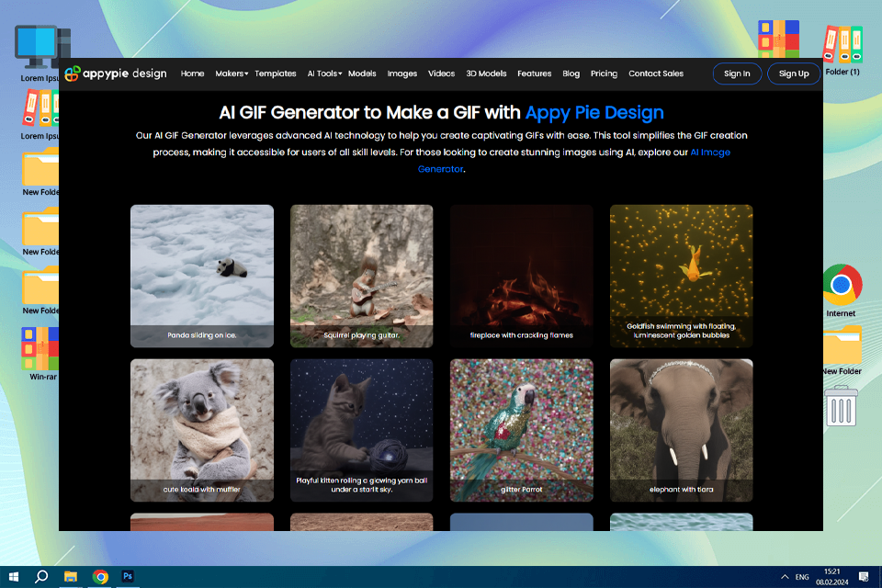Open the Models menu item
Screen dimensions: 882x588
tap(362, 73)
